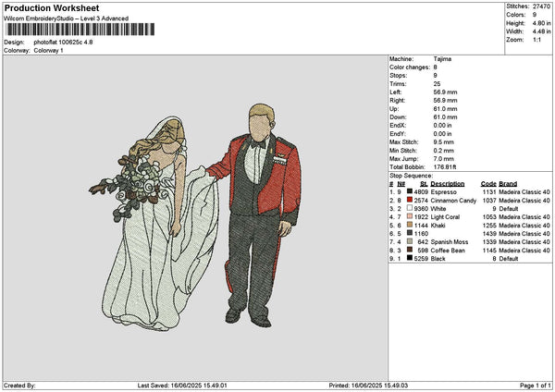555x392 pixels.
Task: Click stitch count '9360' in White row
Action: coord(421,209)
